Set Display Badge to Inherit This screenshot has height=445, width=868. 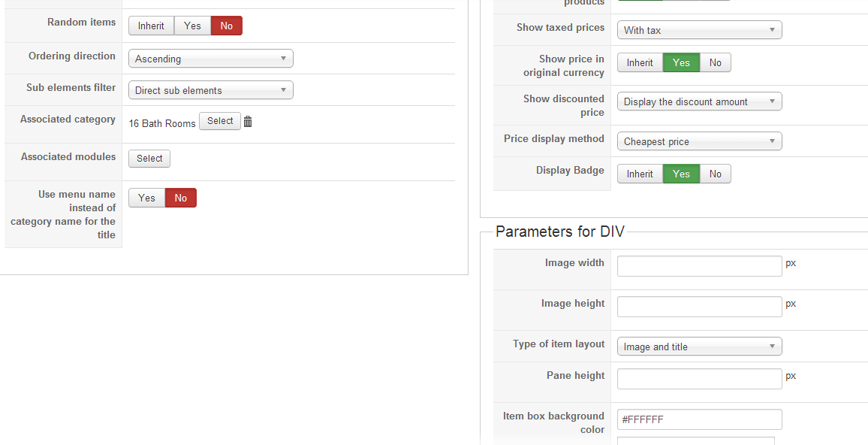point(640,174)
